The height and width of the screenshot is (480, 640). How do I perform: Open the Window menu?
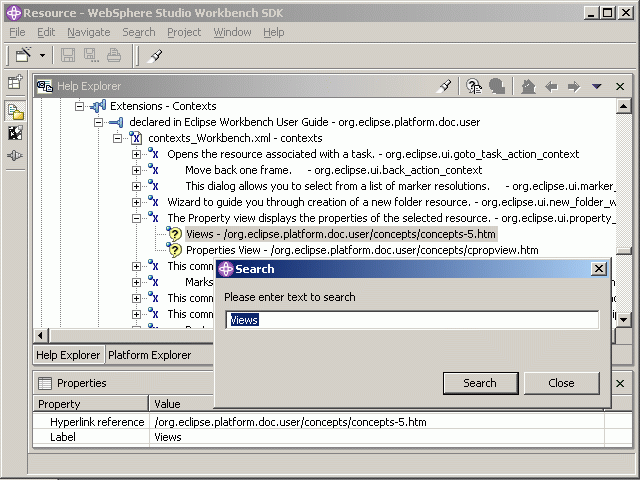(x=232, y=32)
